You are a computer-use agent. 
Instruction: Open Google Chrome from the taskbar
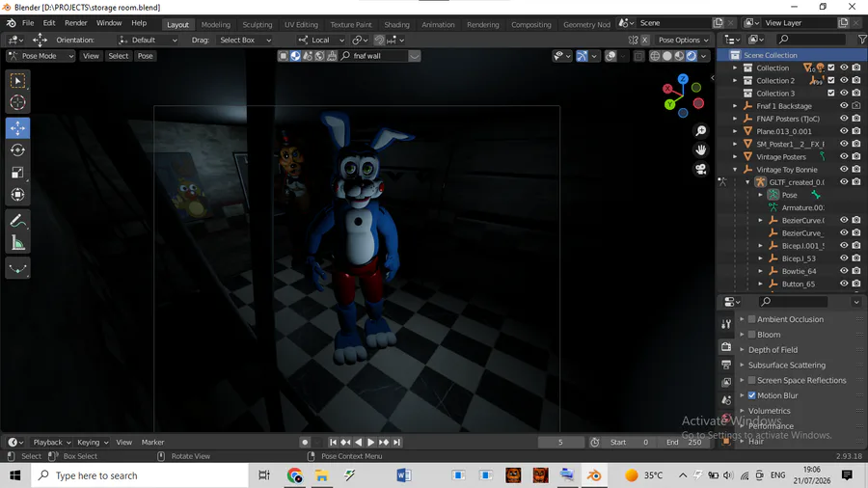pos(294,475)
